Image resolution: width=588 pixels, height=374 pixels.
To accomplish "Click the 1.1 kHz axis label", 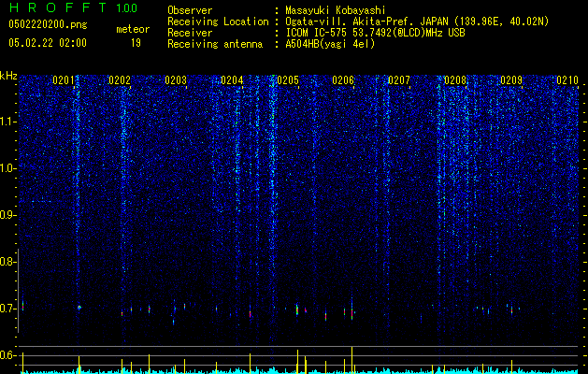I will pyautogui.click(x=7, y=122).
